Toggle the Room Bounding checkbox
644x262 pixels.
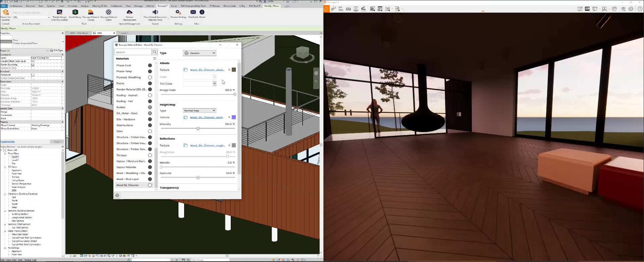click(33, 65)
